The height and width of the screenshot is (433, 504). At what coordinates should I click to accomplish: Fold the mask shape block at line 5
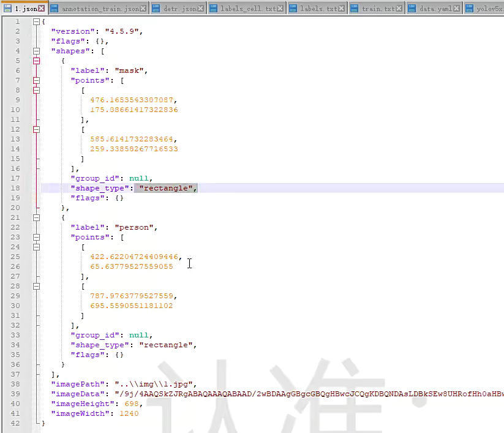[x=36, y=61]
